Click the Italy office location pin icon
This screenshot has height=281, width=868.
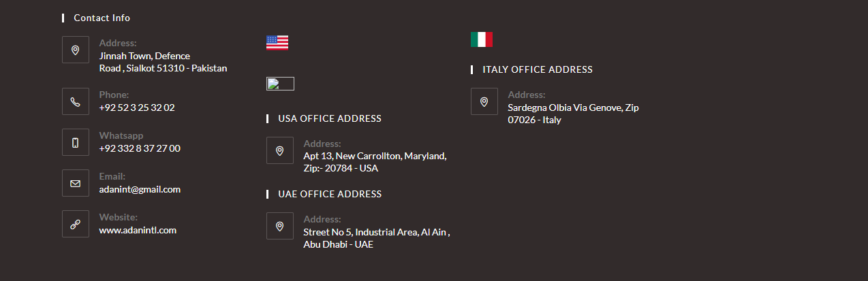point(484,101)
